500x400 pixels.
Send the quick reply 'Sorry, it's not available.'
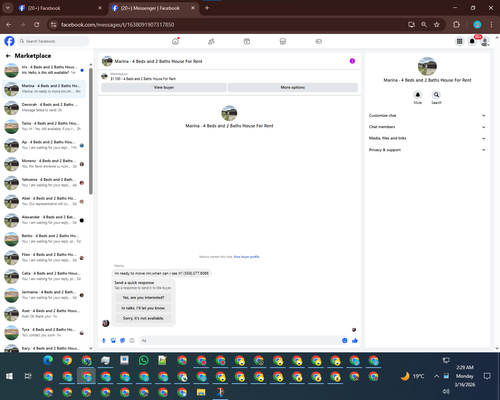tap(143, 318)
